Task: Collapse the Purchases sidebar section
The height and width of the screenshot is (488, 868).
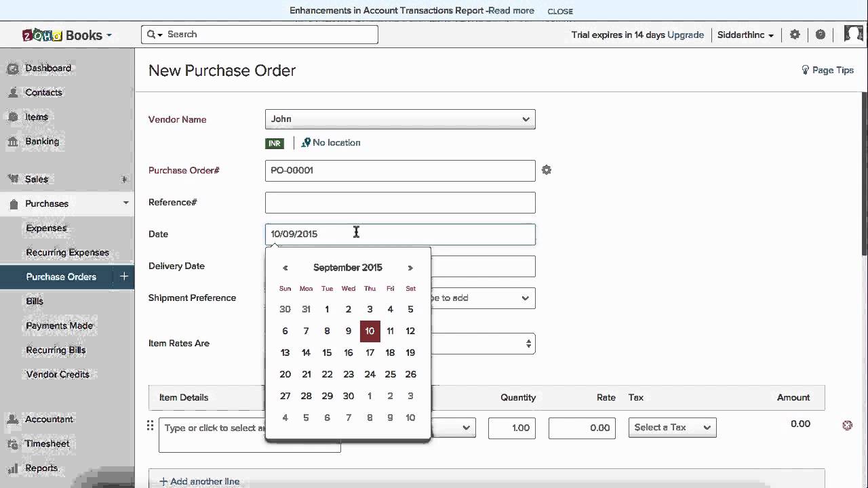Action: [x=125, y=203]
